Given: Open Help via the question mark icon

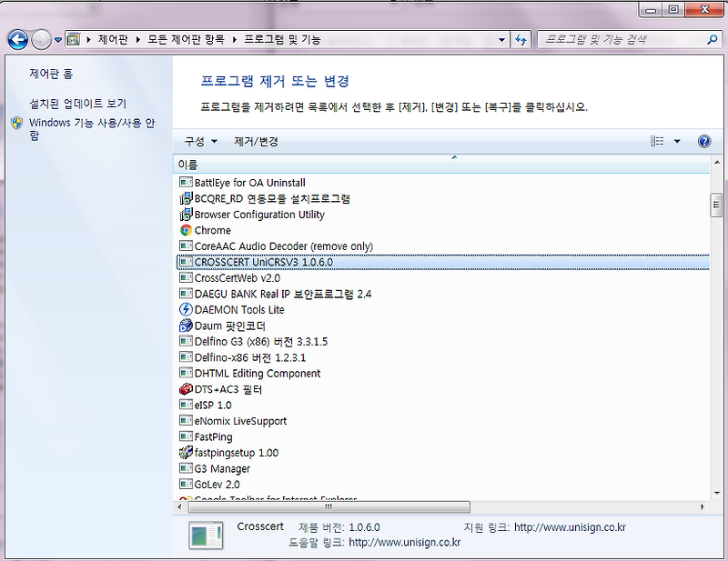Looking at the screenshot, I should tap(707, 141).
